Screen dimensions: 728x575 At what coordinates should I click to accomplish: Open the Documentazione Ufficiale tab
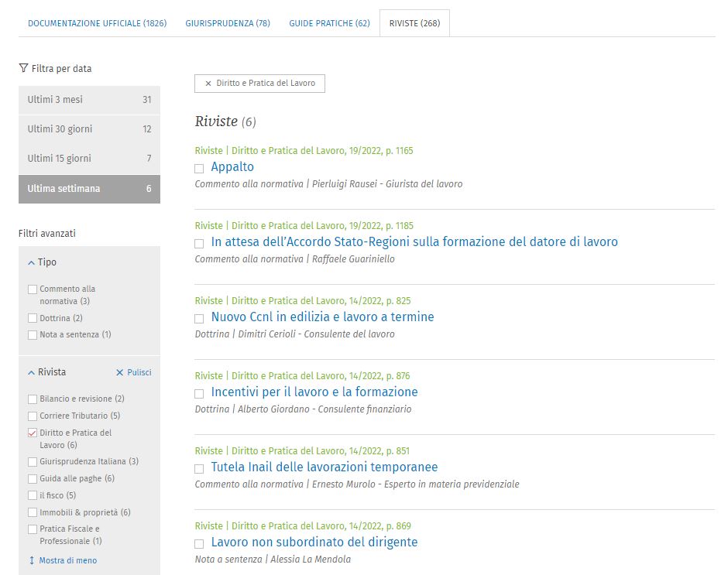click(97, 23)
